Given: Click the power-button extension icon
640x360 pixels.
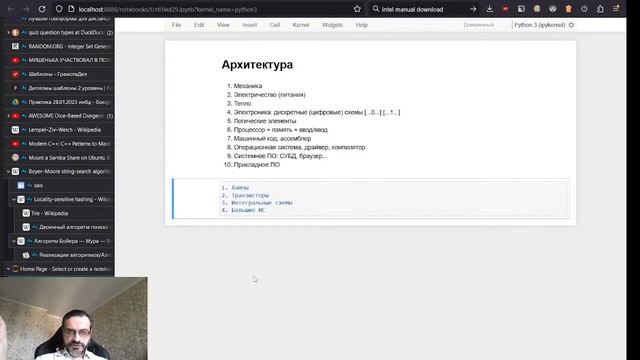Looking at the screenshot, I should pyautogui.click(x=584, y=9).
